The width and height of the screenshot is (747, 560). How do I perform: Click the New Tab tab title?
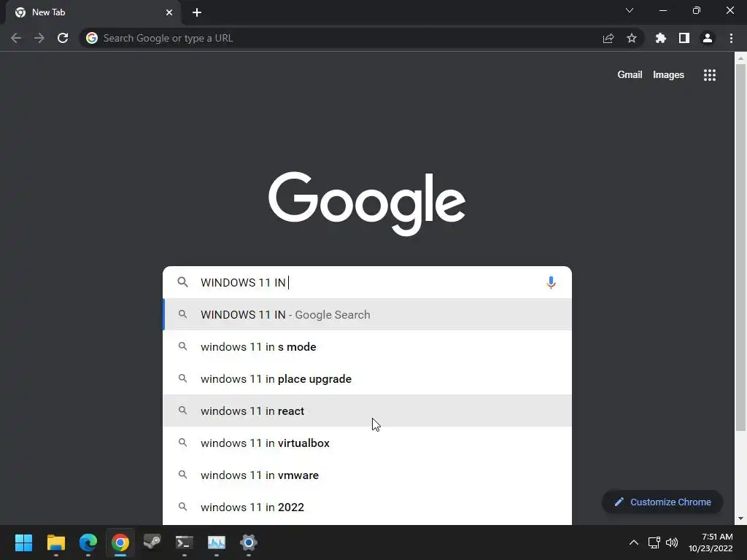[x=49, y=12]
